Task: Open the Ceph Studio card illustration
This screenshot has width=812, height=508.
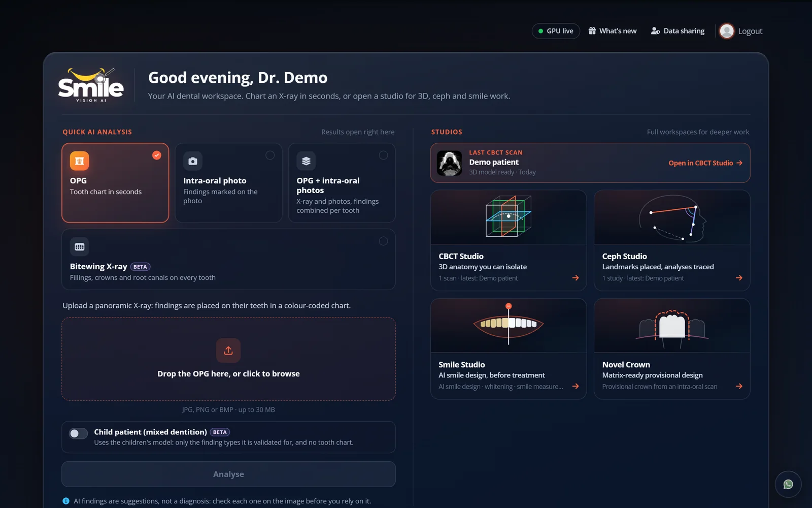Action: click(x=672, y=217)
